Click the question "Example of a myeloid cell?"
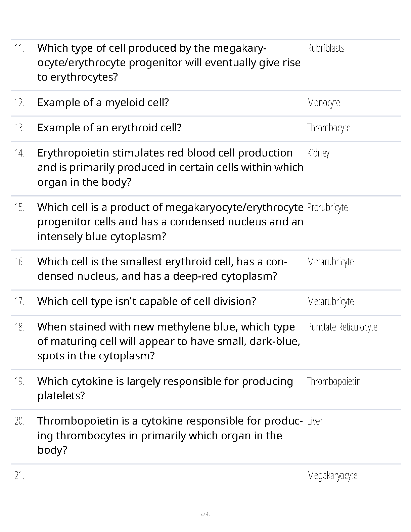Image resolution: width=411 pixels, height=532 pixels. click(x=103, y=102)
